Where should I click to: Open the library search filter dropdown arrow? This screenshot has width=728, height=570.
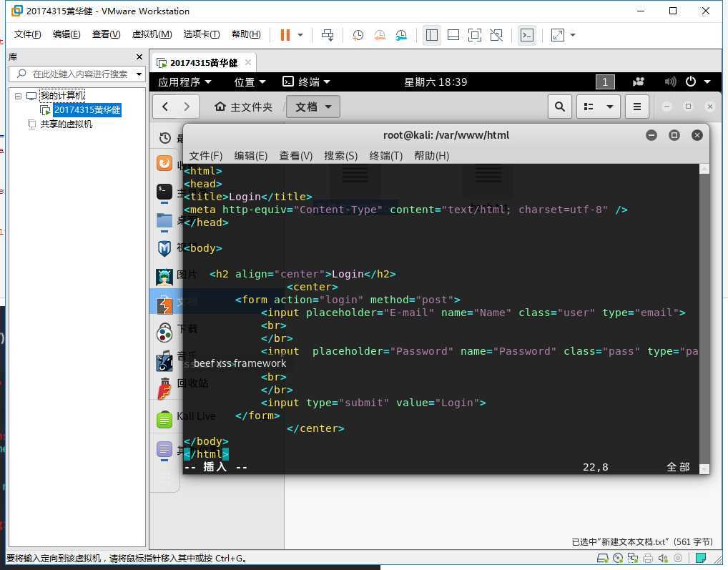[x=139, y=74]
